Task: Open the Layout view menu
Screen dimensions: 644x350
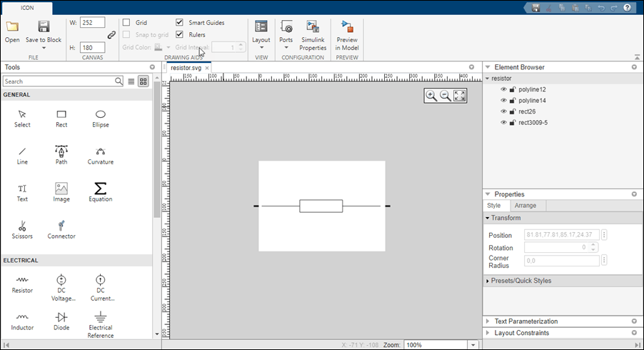Action: (261, 34)
